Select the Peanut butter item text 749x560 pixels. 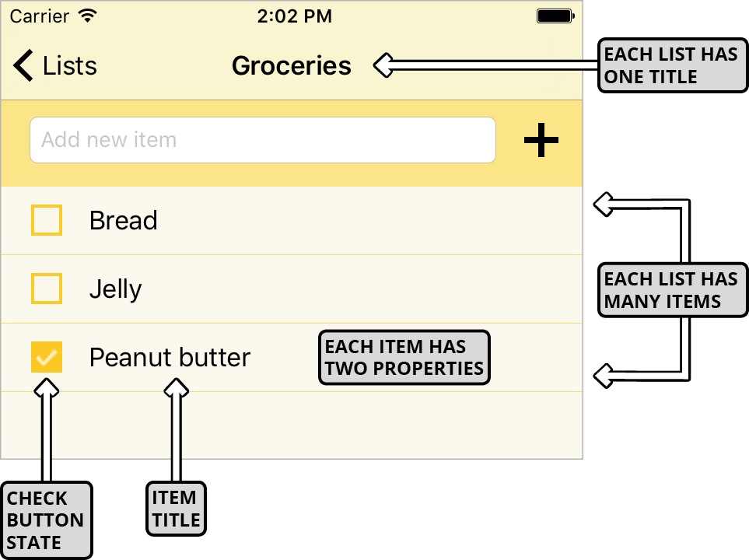[x=170, y=358]
